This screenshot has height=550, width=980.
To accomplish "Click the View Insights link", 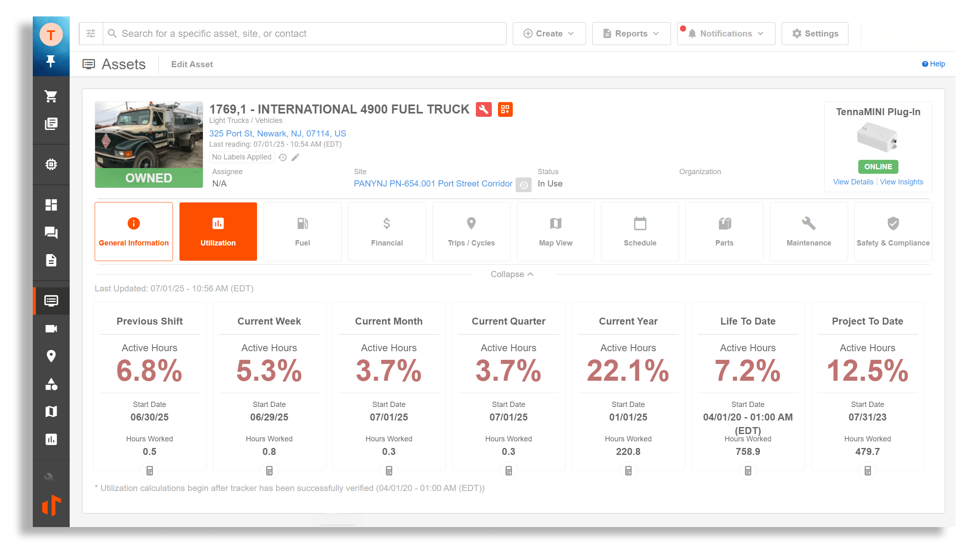I will (x=901, y=182).
